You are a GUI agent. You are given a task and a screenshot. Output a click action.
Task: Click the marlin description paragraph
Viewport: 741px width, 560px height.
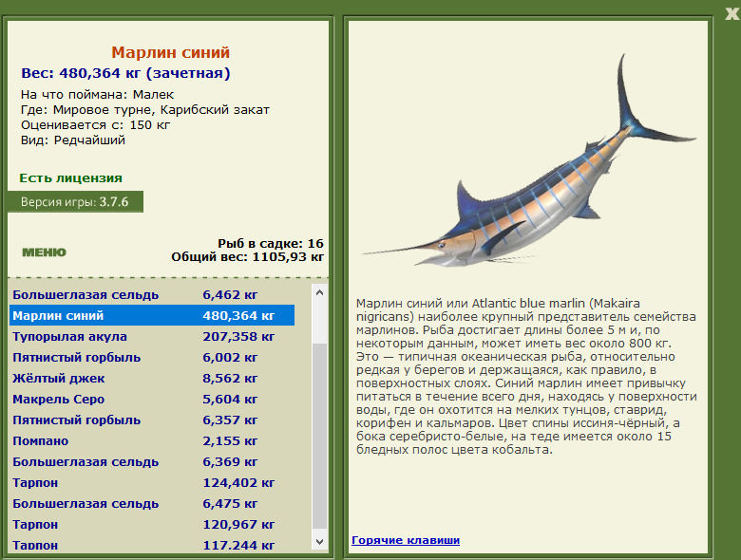526,376
